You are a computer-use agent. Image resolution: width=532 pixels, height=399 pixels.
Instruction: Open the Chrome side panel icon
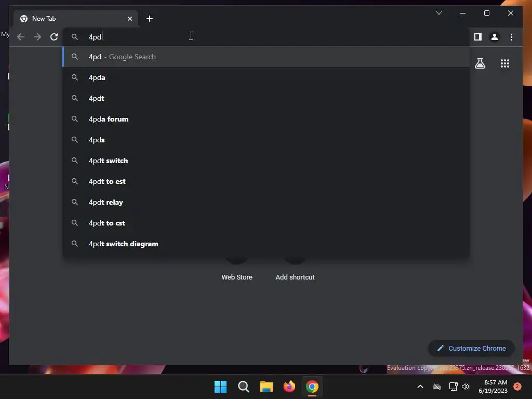478,37
